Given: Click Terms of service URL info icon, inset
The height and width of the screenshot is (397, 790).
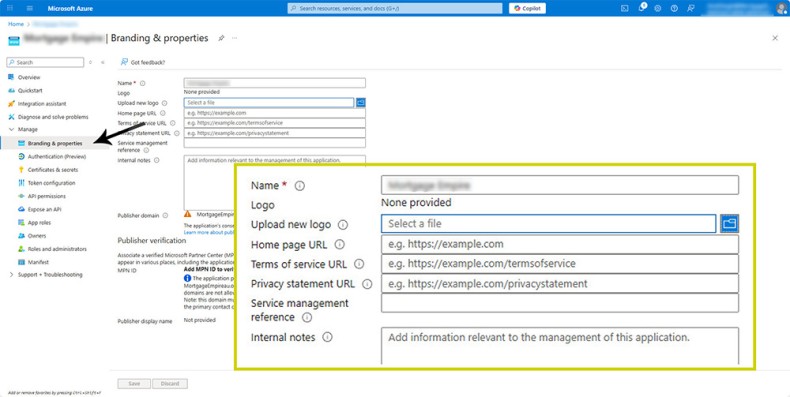Looking at the screenshot, I should 359,264.
